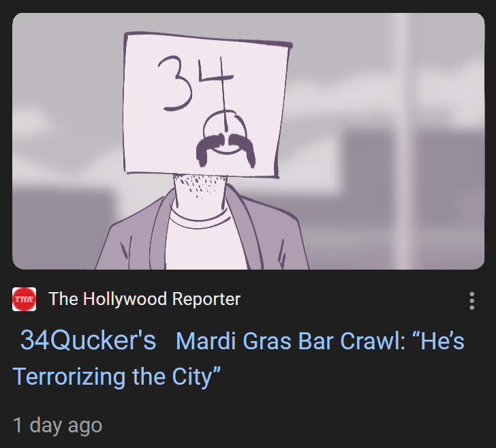The height and width of the screenshot is (448, 496).
Task: Click the word "Crawl:" in the headline
Action: 372,341
